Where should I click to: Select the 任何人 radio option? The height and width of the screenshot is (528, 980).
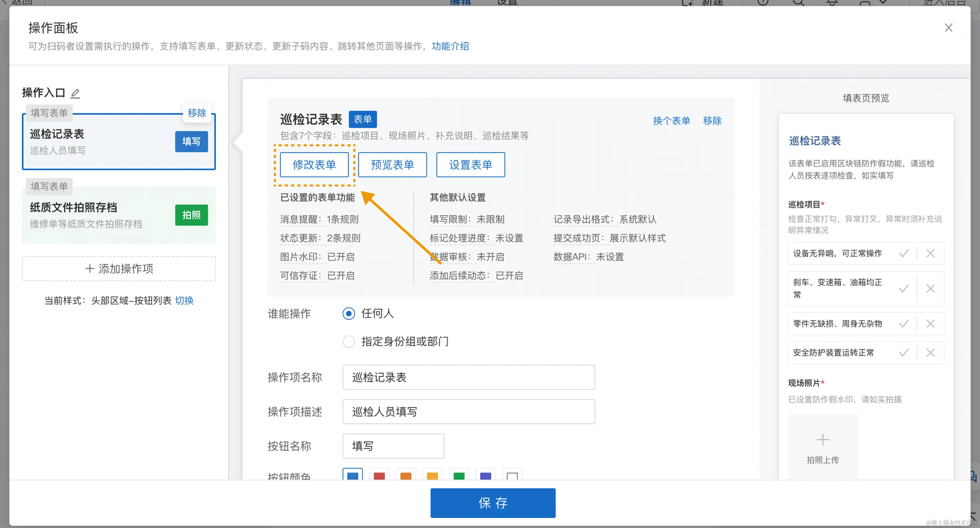(348, 314)
